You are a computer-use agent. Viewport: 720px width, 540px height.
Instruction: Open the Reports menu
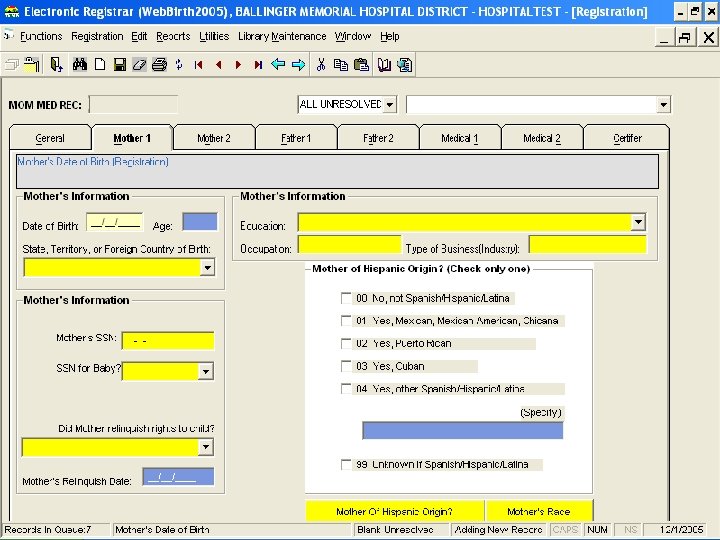click(x=173, y=36)
